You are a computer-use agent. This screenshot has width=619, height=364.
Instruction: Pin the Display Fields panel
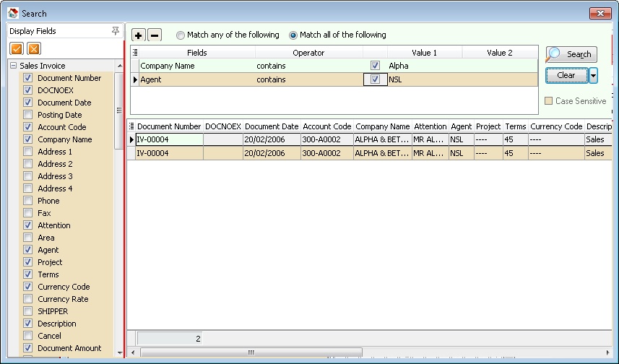[x=116, y=31]
